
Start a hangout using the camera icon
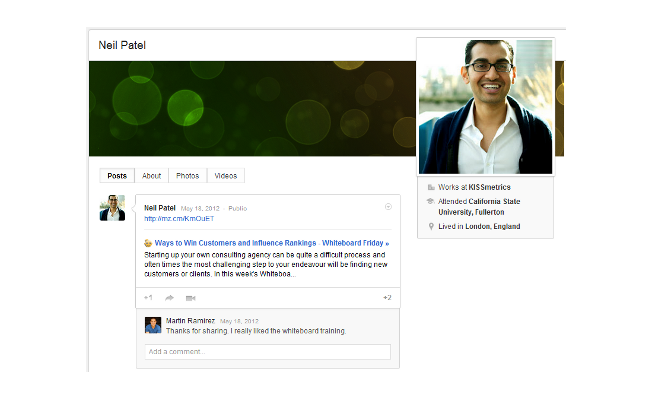click(190, 297)
